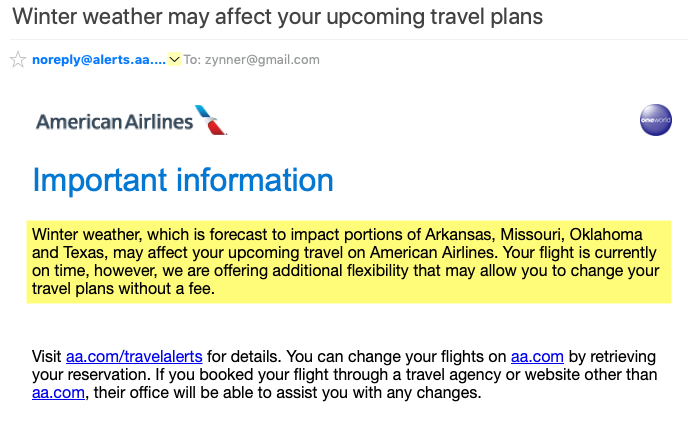Click the 'Oklahoma' word in notice
The image size is (688, 436).
pyautogui.click(x=606, y=235)
